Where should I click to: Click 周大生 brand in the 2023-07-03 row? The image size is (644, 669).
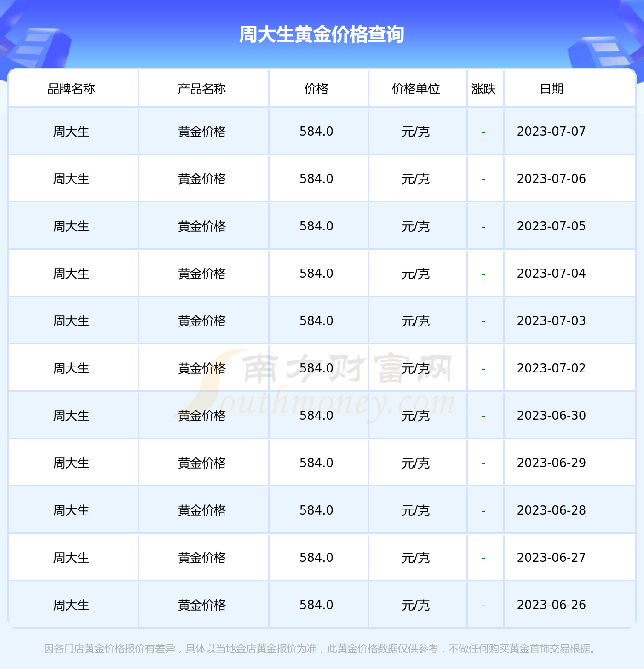(71, 321)
